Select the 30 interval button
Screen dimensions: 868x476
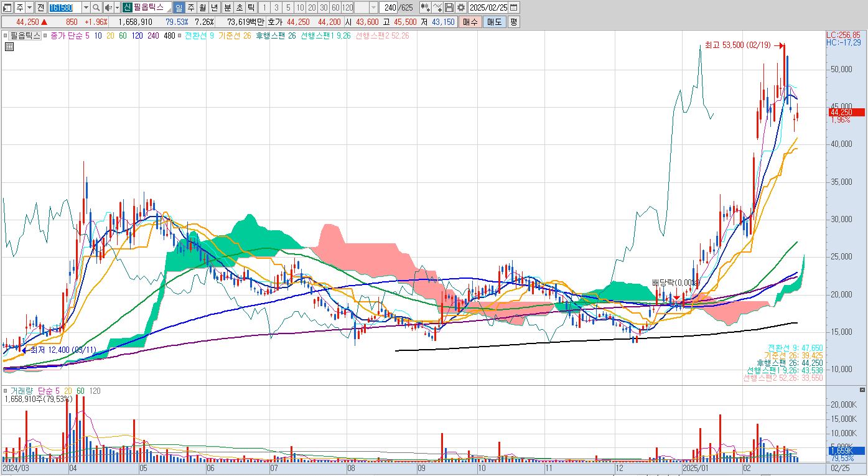324,7
